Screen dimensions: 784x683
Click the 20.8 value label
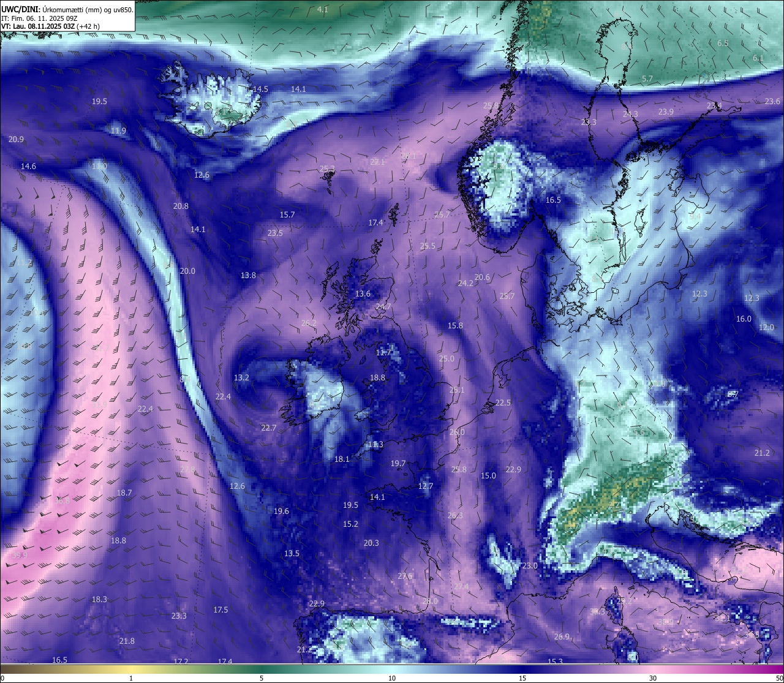click(181, 206)
